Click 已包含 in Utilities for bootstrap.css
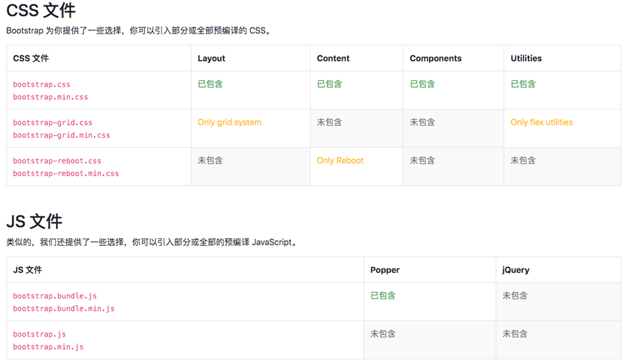The image size is (629, 364). pos(523,84)
